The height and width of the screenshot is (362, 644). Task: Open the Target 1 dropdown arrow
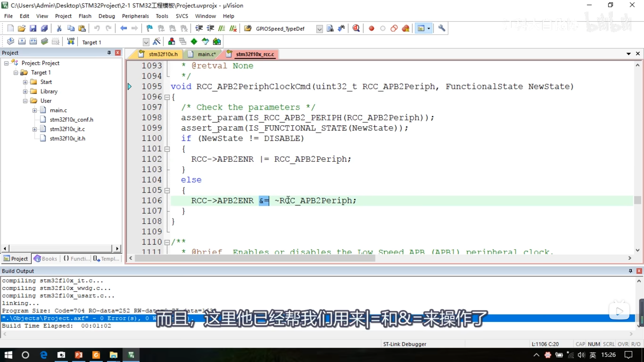point(146,42)
